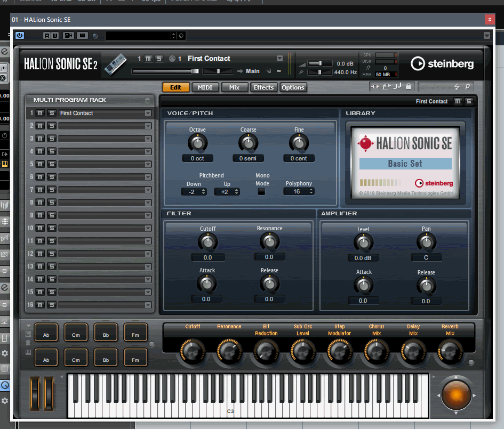Enable Write automation (W) button

pos(55,35)
